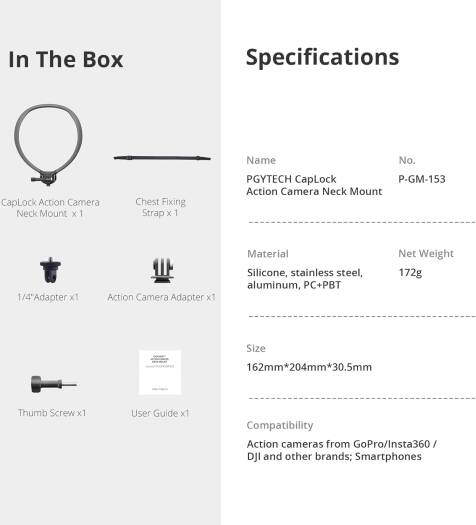476x525 pixels.
Task: Click the CapLock neck mount ring image
Action: tap(48, 144)
